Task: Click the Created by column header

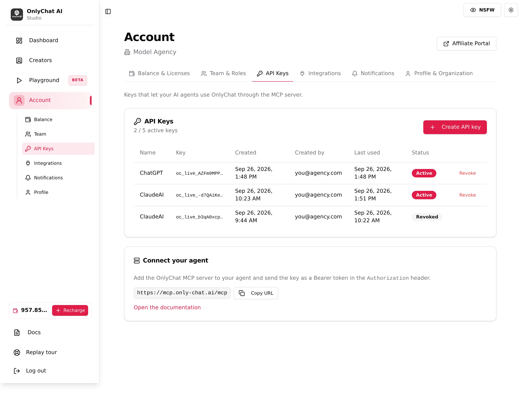Action: pos(309,153)
